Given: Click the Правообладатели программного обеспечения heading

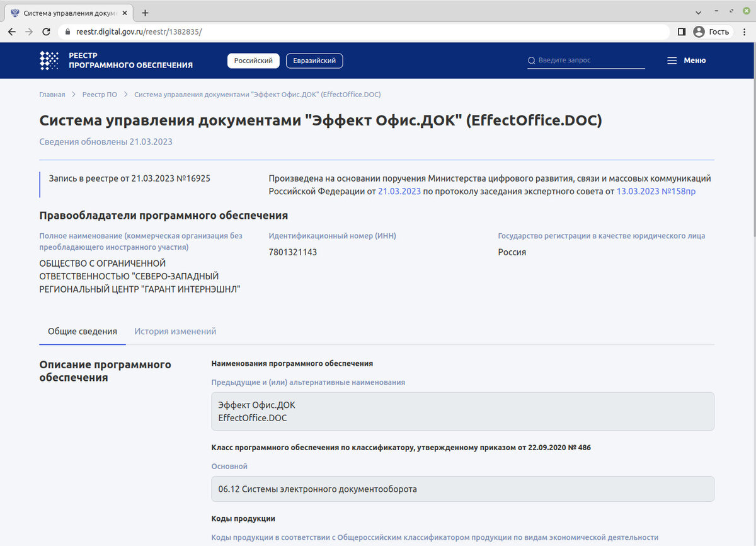Looking at the screenshot, I should click(x=164, y=216).
